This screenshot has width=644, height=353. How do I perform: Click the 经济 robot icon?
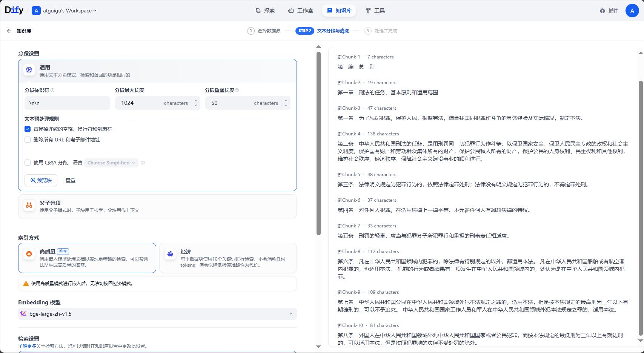click(170, 254)
